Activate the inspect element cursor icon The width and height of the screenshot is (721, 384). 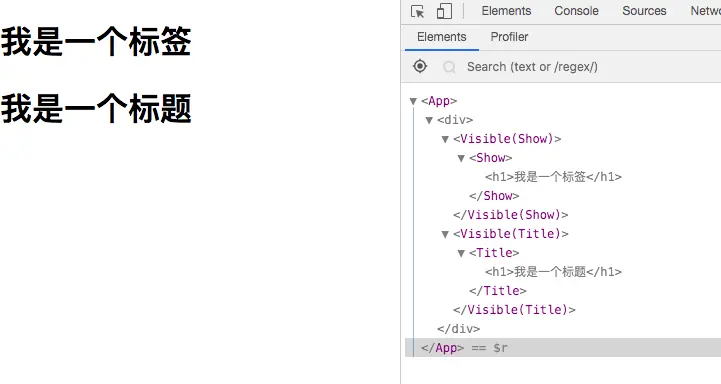click(418, 11)
